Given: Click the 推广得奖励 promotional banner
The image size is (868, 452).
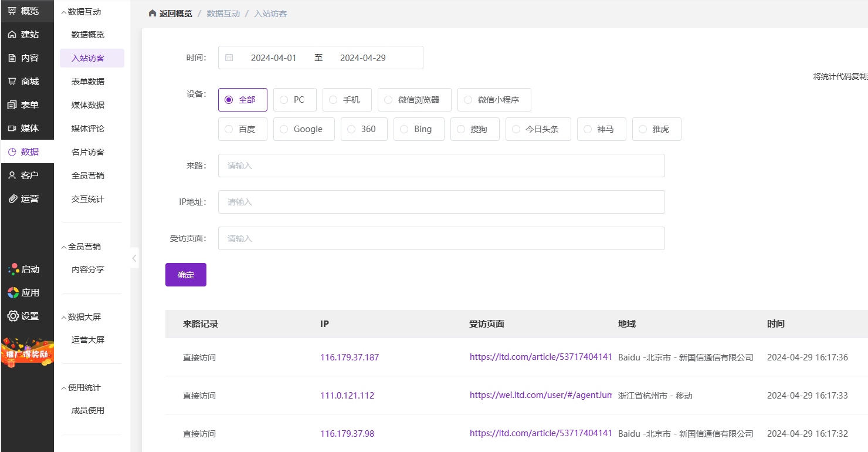Looking at the screenshot, I should pyautogui.click(x=27, y=353).
